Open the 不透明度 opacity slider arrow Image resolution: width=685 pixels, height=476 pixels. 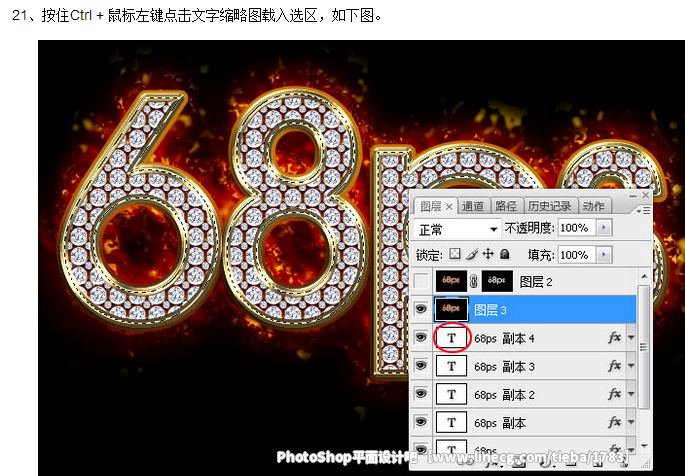[x=601, y=229]
